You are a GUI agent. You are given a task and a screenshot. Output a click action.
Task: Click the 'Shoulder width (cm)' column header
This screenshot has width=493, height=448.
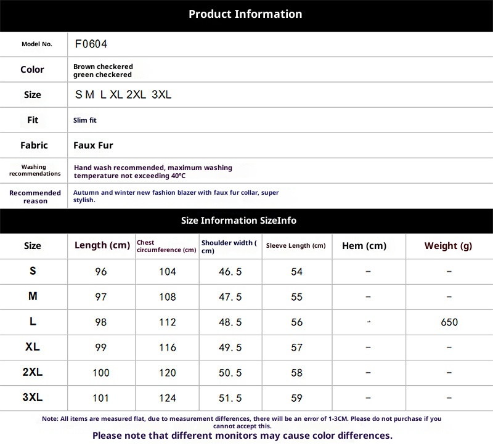229,246
